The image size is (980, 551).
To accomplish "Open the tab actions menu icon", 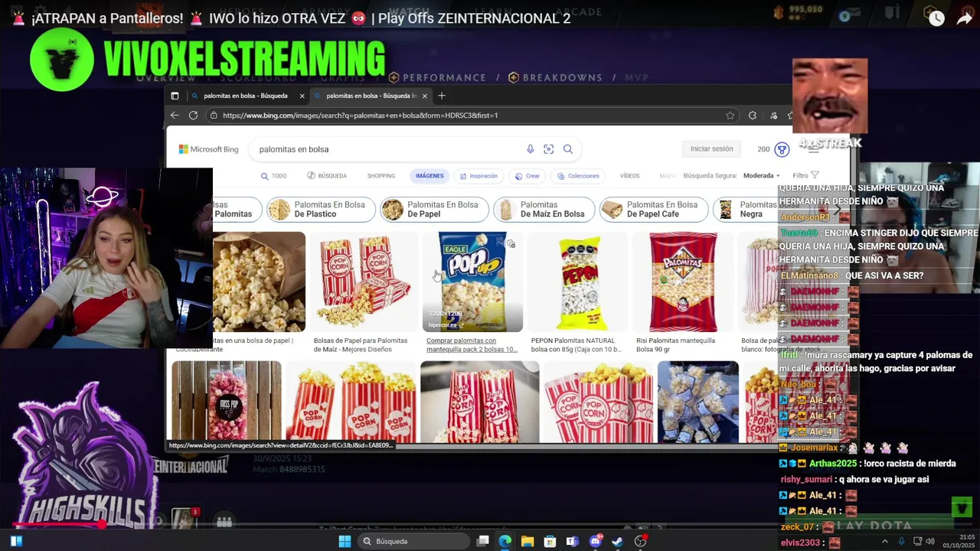I will pos(175,96).
